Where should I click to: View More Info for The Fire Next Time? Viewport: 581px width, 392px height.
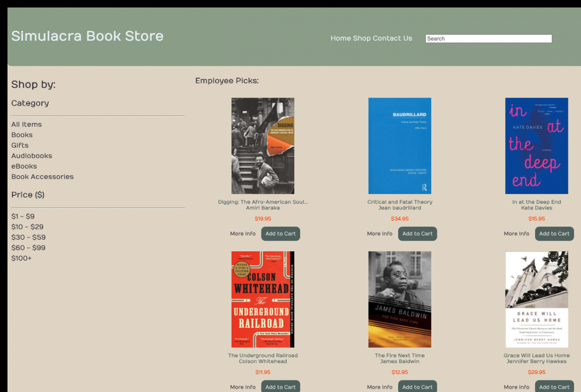coord(380,387)
